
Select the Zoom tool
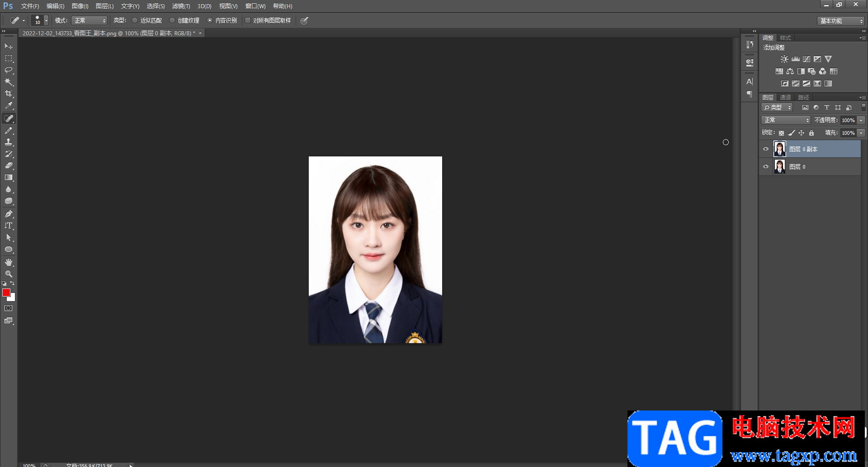point(9,274)
